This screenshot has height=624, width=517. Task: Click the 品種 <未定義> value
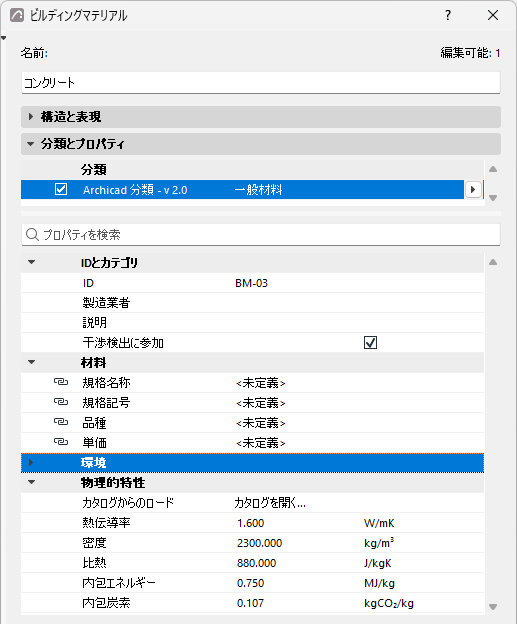(x=261, y=423)
